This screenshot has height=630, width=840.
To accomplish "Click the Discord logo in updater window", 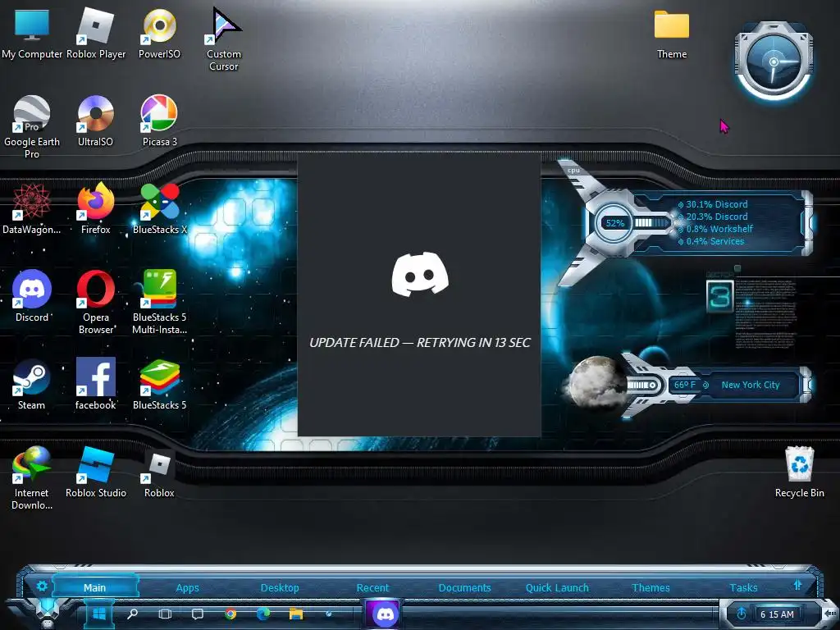I will click(420, 274).
